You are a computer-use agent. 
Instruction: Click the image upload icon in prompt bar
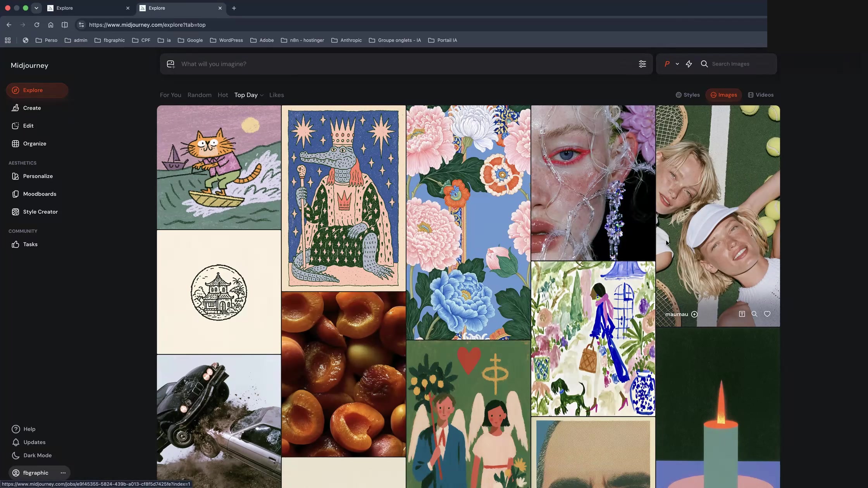click(x=170, y=64)
